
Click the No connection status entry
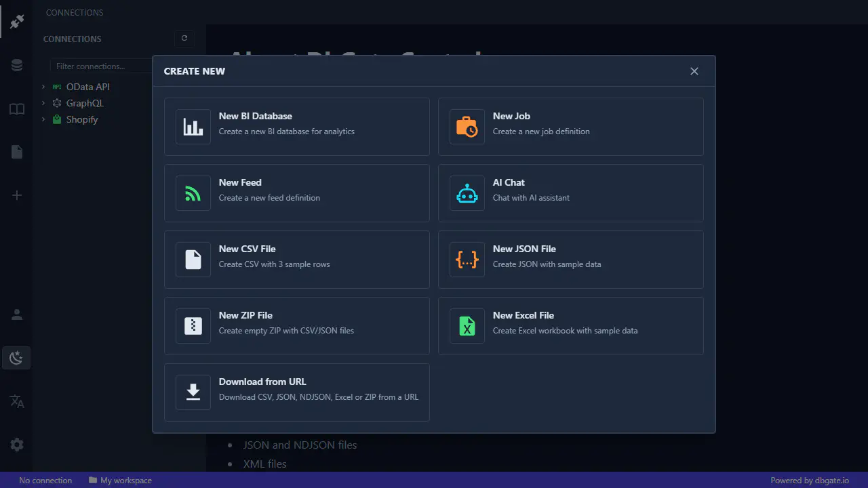[45, 480]
